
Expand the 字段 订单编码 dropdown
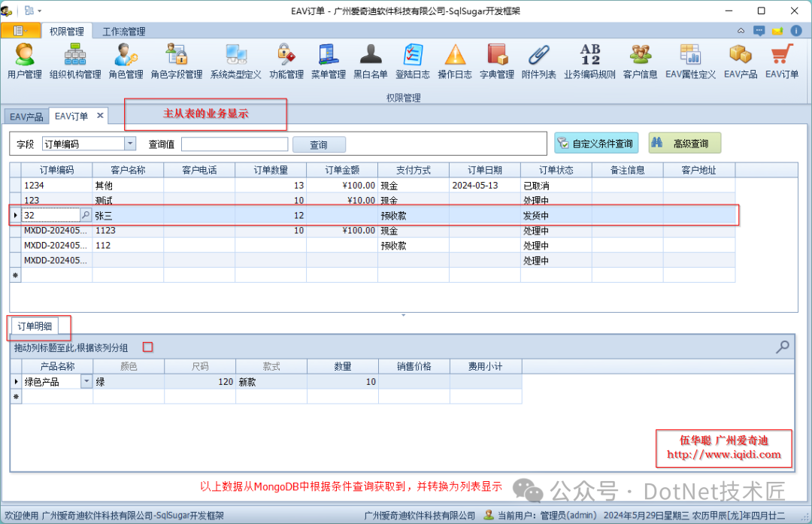(130, 144)
